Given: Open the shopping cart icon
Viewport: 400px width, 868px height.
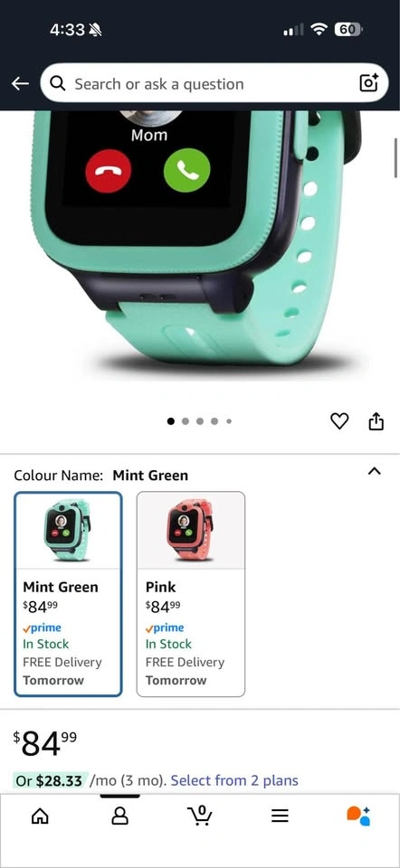Looking at the screenshot, I should click(200, 815).
